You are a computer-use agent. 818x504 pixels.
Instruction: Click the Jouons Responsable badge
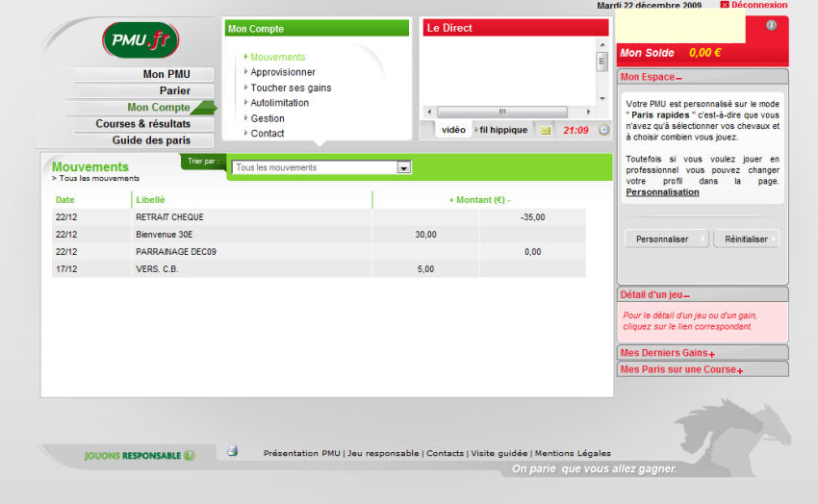point(140,455)
